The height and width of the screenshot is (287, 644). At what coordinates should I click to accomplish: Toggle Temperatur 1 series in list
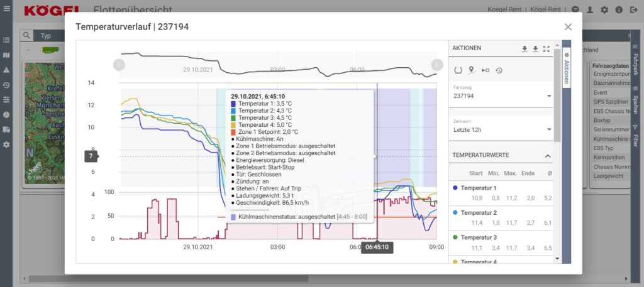click(x=478, y=188)
